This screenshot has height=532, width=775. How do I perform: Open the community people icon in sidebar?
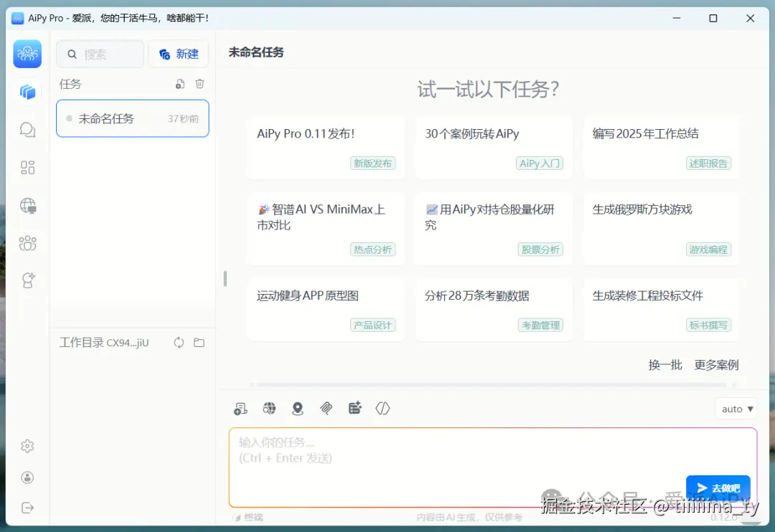(28, 243)
